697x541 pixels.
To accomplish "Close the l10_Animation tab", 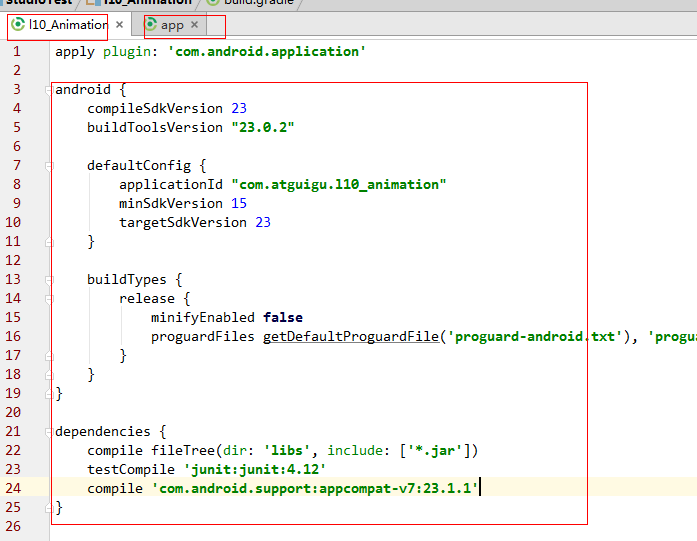I will [119, 24].
